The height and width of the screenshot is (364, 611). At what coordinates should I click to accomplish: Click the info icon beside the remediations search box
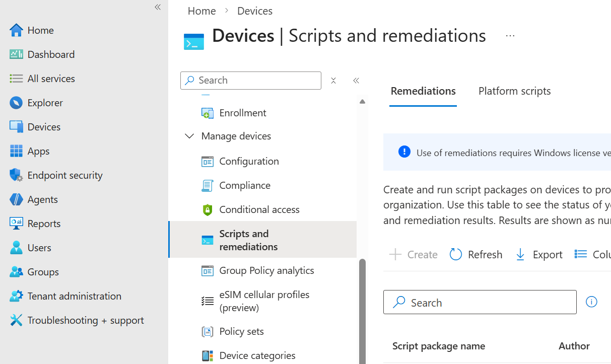[x=591, y=301]
